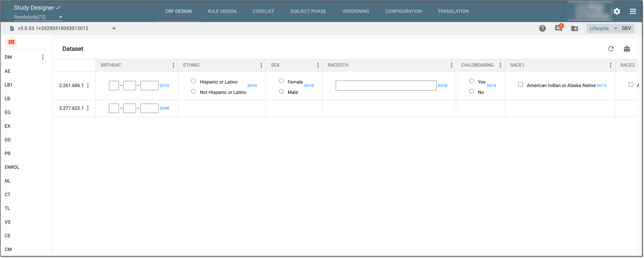Refresh the Dataset view

pos(611,49)
